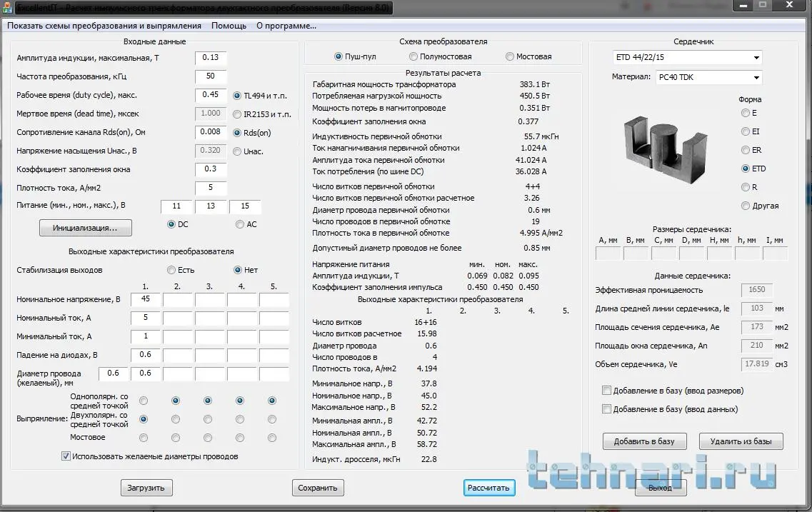Click Добавить в базу button

pyautogui.click(x=644, y=441)
